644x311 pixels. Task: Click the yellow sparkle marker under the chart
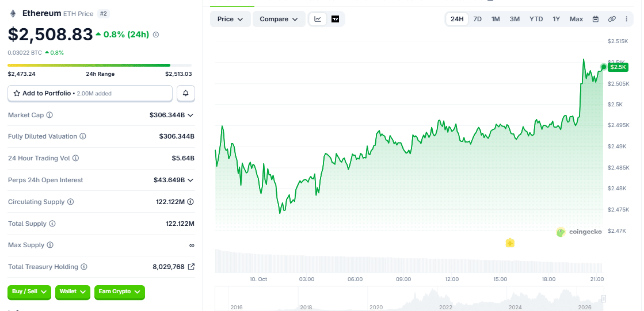click(510, 243)
